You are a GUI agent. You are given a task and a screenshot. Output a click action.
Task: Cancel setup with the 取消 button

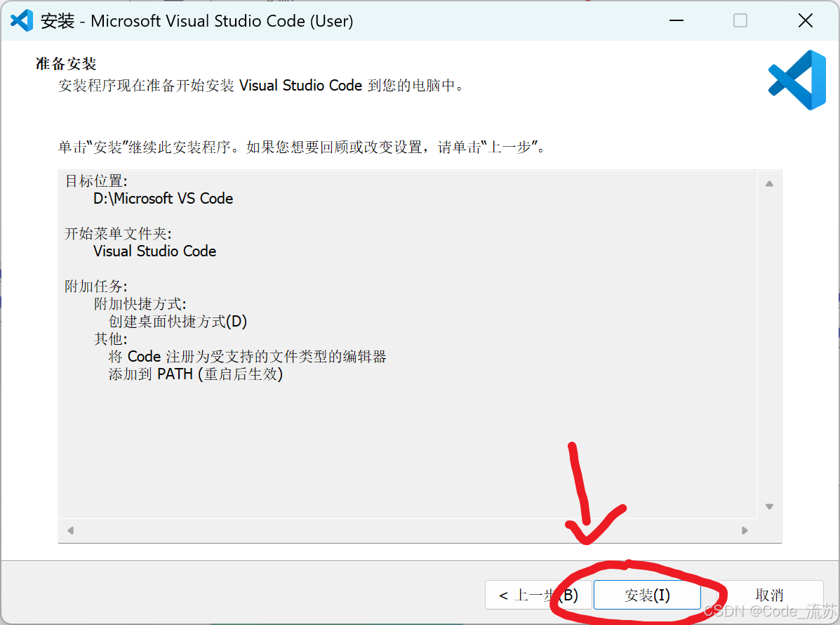pyautogui.click(x=769, y=595)
